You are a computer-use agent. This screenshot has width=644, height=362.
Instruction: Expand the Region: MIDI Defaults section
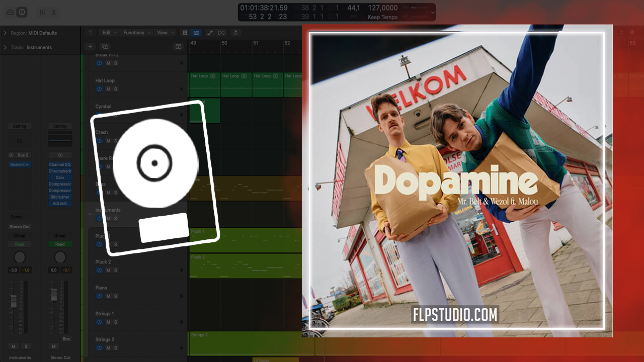coord(5,33)
